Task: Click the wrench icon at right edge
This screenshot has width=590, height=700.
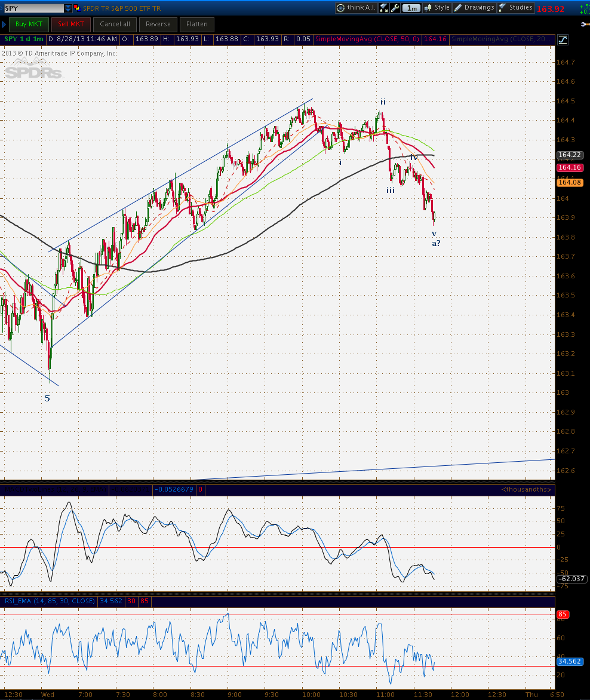Action: tap(585, 24)
